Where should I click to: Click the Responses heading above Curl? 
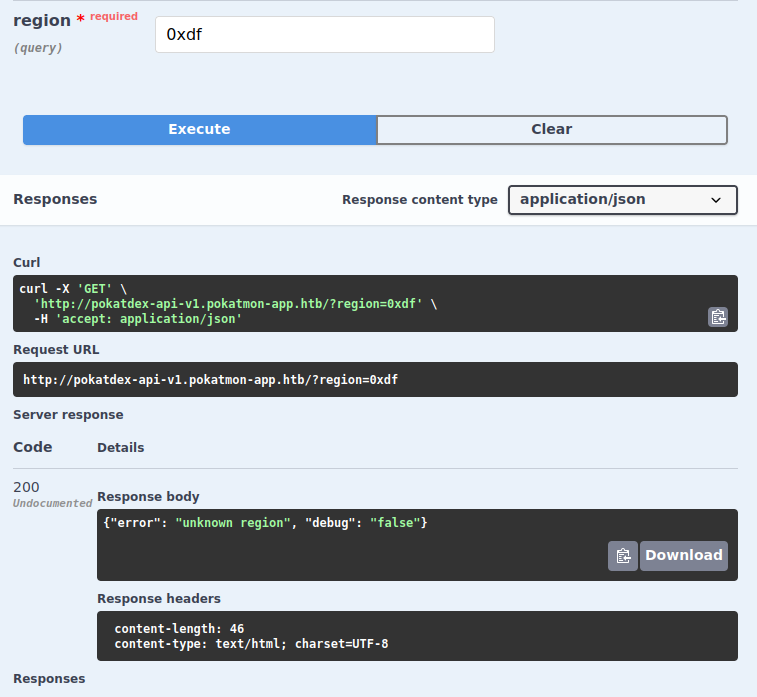[x=55, y=199]
